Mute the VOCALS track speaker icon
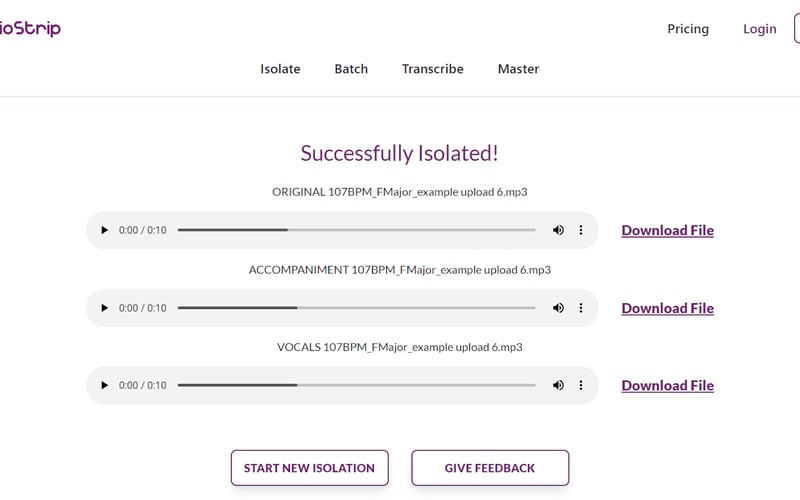Image resolution: width=800 pixels, height=500 pixels. coord(558,385)
